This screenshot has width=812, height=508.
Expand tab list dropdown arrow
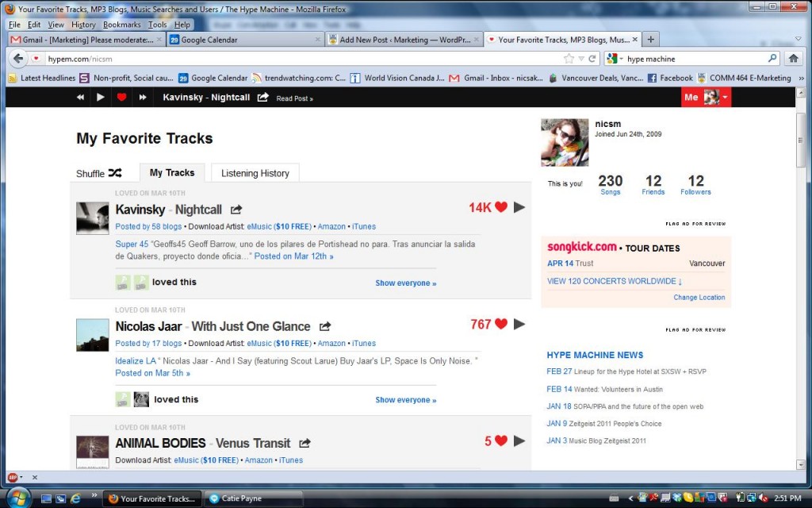798,40
